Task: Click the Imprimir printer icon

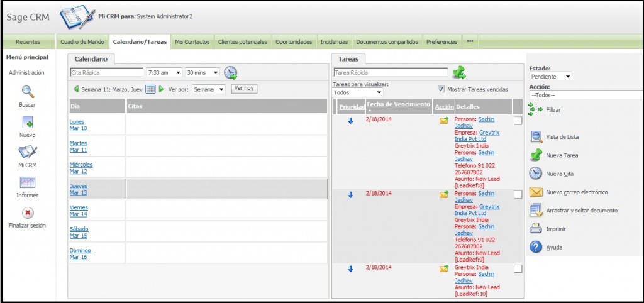Action: 536,229
